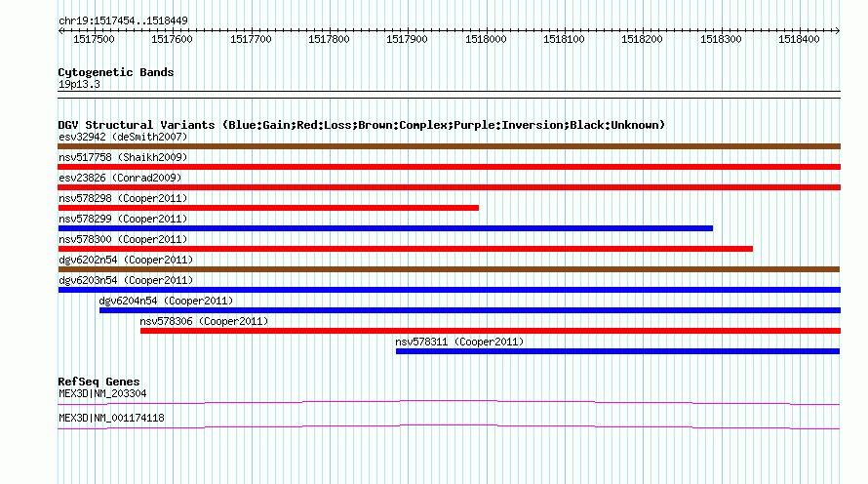The image size is (868, 484).
Task: Click the nsv517758 (Shaikh2009) label
Action: (x=123, y=157)
